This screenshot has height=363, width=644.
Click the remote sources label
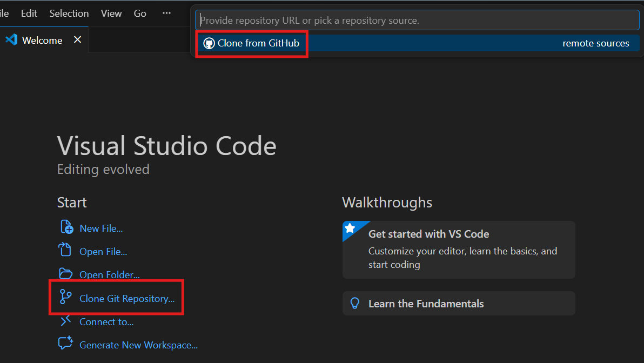click(x=596, y=43)
